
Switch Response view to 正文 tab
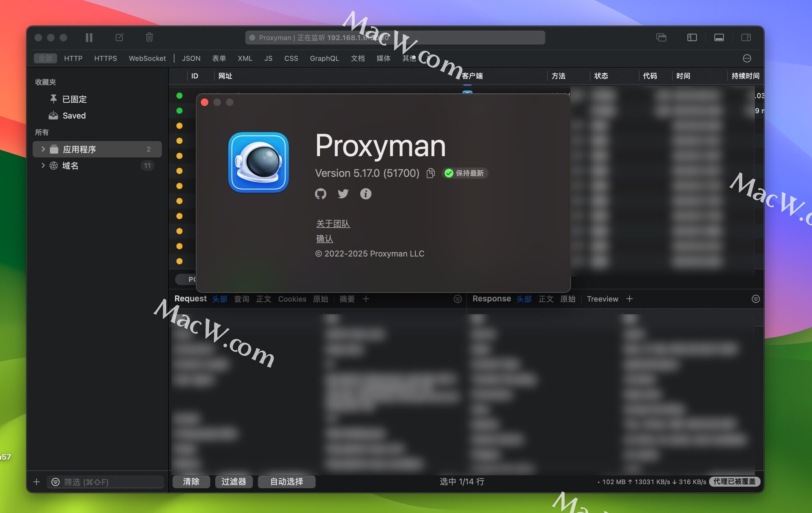546,299
